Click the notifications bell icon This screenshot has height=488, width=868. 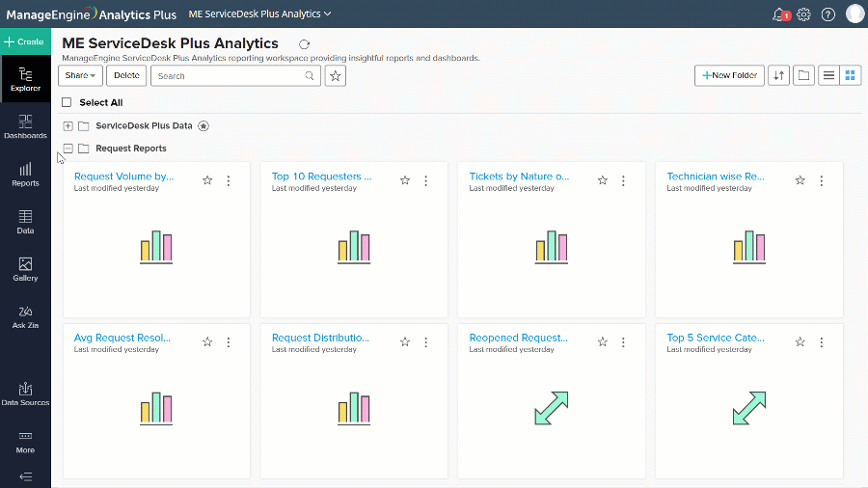click(x=780, y=14)
